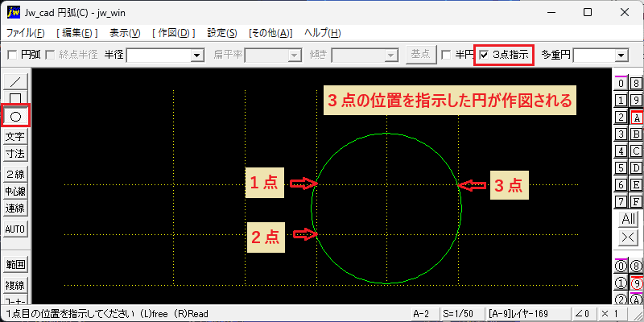Choose the 中心線 center line tool
644x322 pixels.
[x=15, y=192]
